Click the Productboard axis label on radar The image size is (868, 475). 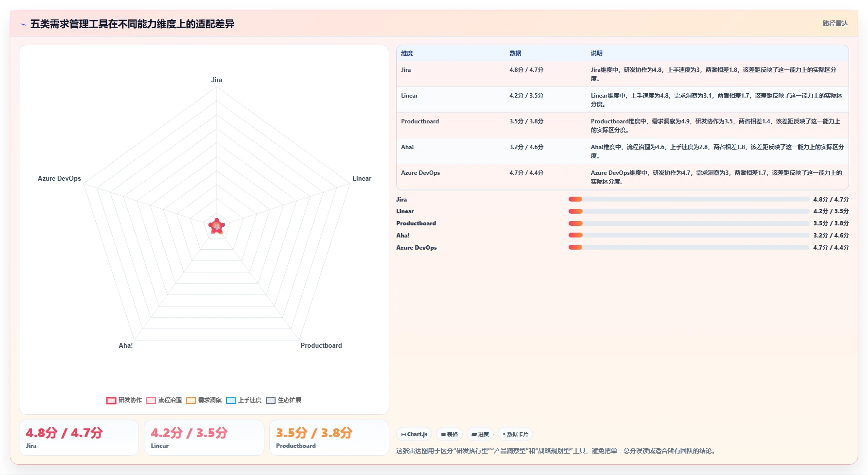pyautogui.click(x=321, y=345)
